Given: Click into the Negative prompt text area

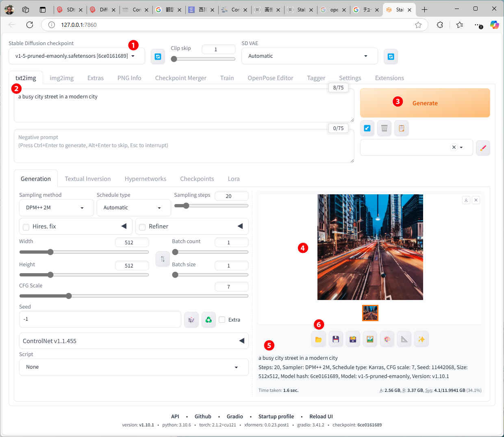Looking at the screenshot, I should click(x=183, y=148).
